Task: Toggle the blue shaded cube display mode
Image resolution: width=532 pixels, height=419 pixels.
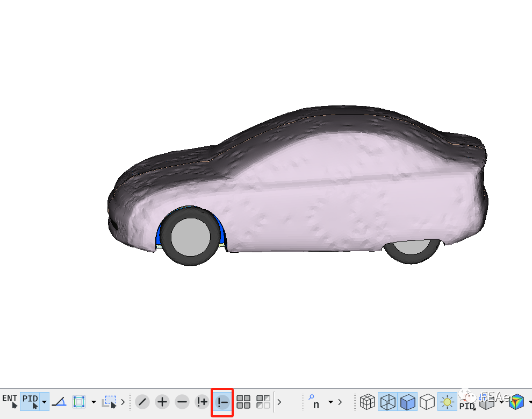Action: coord(408,402)
